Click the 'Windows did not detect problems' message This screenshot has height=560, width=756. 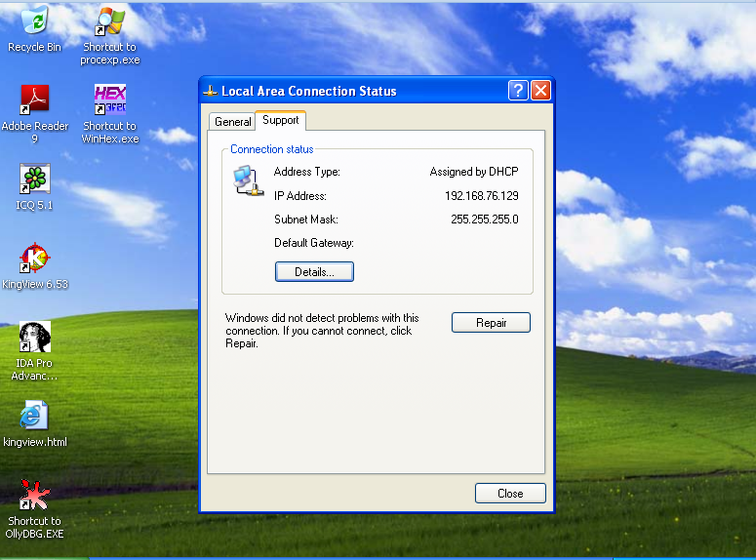322,331
